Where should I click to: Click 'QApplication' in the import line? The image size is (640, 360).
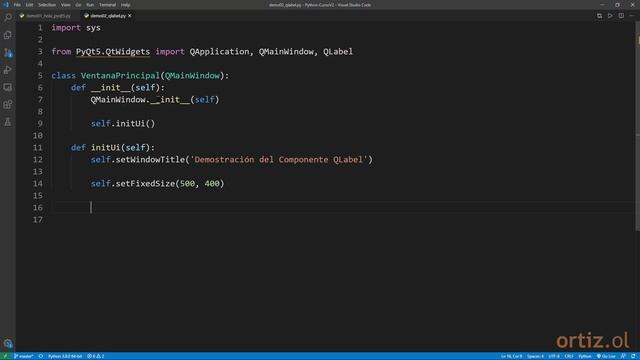tap(219, 52)
